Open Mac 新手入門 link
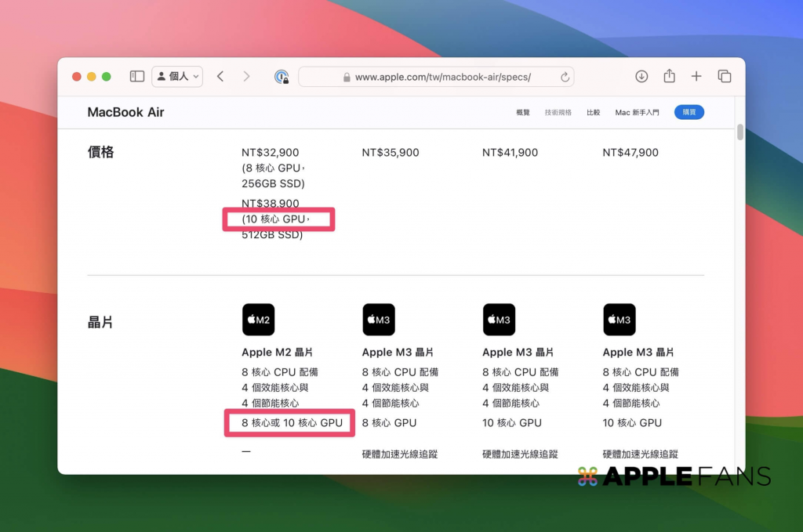The width and height of the screenshot is (803, 532). point(637,113)
